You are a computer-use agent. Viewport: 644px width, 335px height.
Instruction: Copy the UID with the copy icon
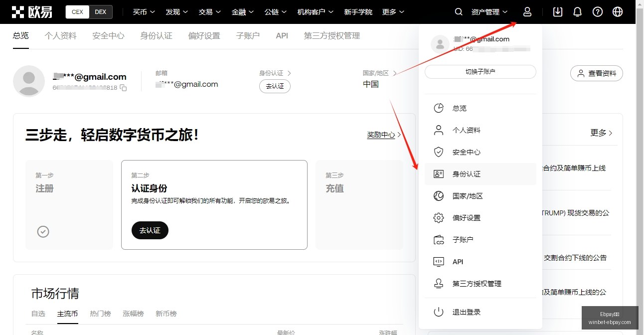(123, 88)
